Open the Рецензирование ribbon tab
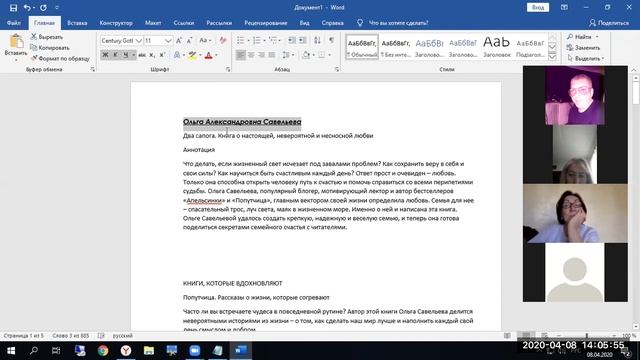 coord(266,23)
